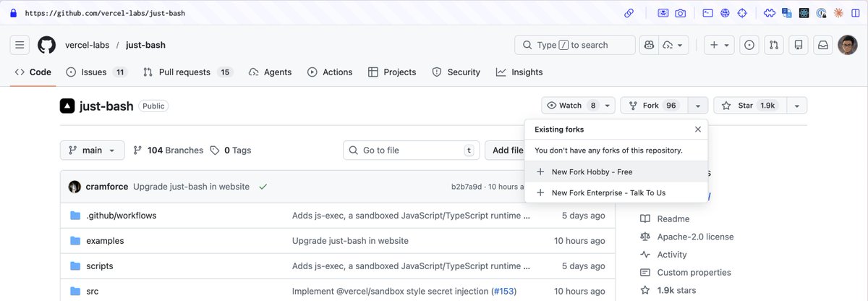Focus the Type / to search field
868x301 pixels.
575,45
